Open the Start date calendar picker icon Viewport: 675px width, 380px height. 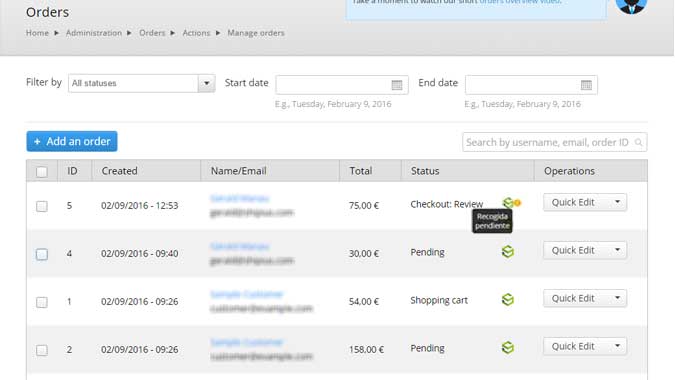(x=396, y=85)
